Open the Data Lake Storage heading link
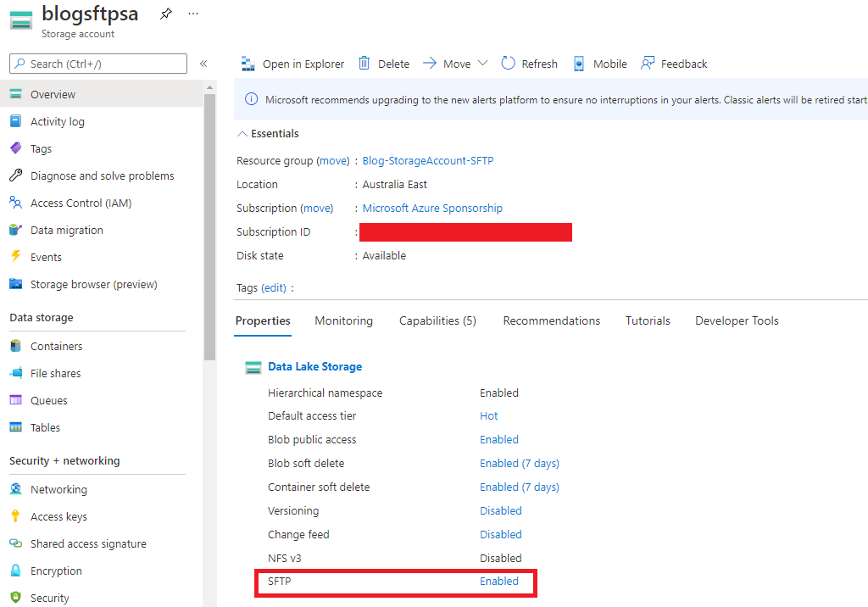 tap(315, 366)
